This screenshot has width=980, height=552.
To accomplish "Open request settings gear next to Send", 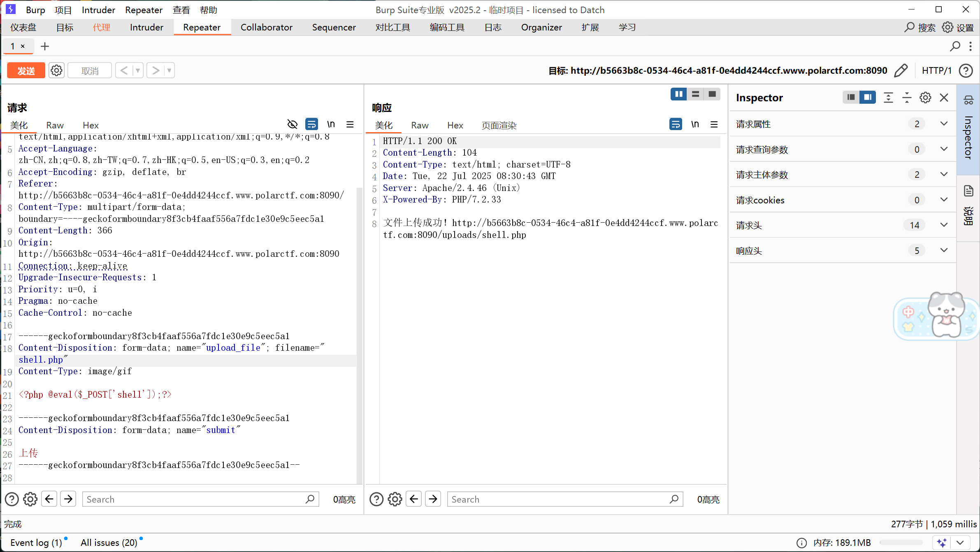I will click(x=56, y=70).
